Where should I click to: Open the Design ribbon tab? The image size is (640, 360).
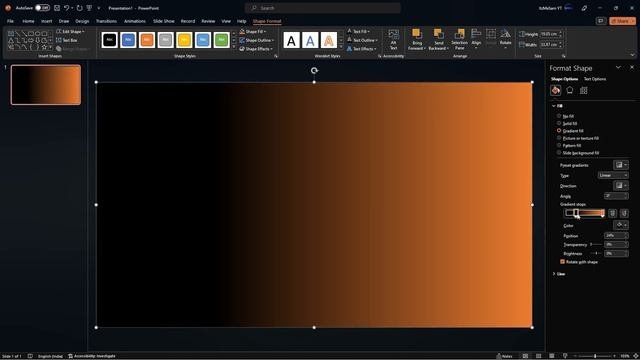pos(82,21)
